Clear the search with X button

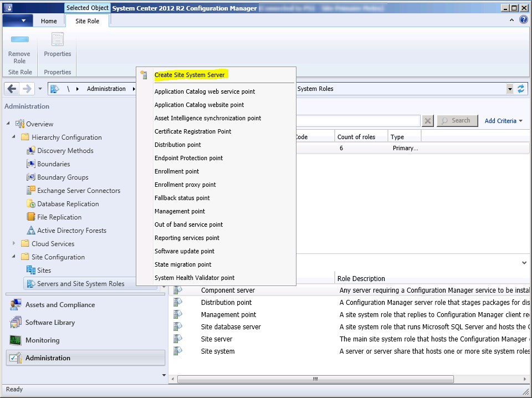coord(428,121)
